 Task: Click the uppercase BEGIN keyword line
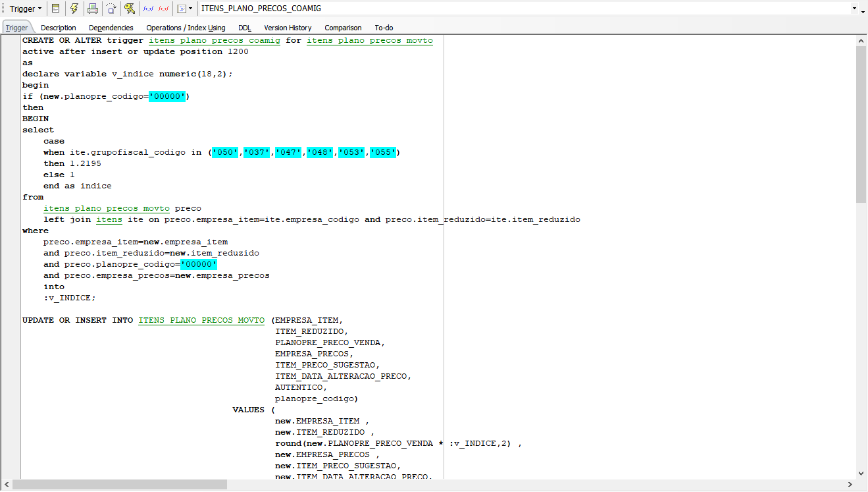point(36,119)
